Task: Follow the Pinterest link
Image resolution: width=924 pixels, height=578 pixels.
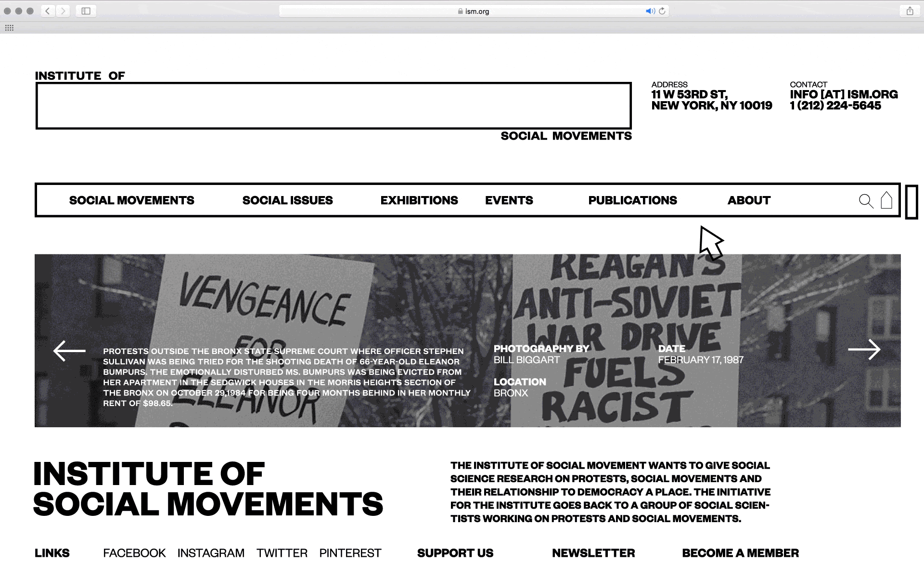Action: (x=350, y=553)
